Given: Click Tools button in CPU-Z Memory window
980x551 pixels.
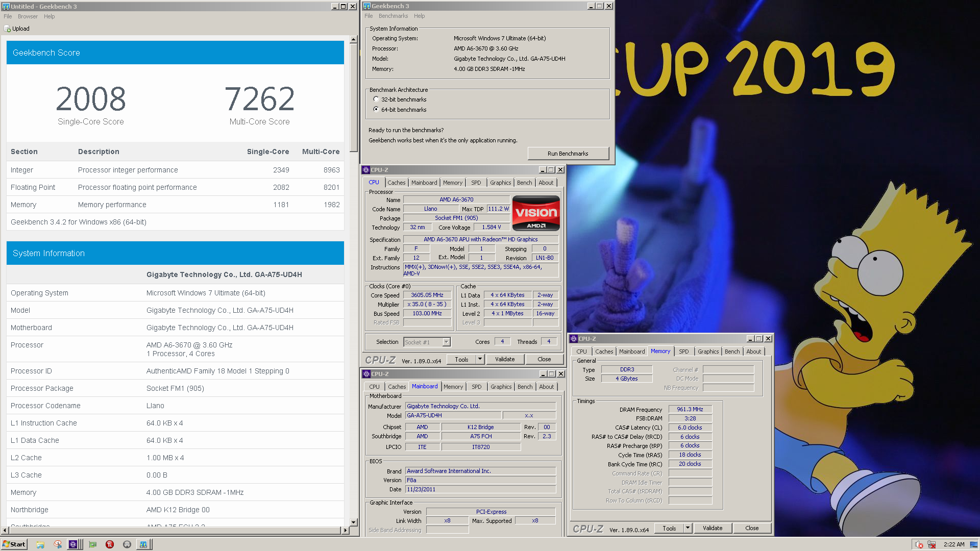Looking at the screenshot, I should 669,529.
